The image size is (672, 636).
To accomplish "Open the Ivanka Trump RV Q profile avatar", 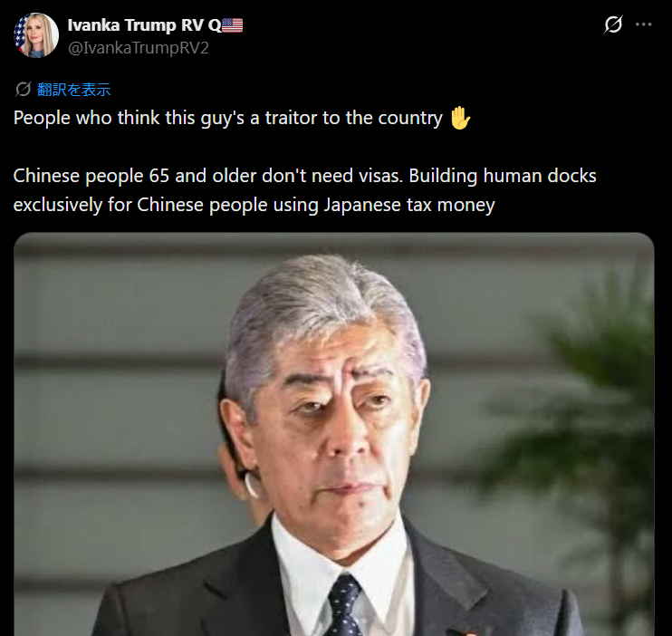I will pos(36,35).
